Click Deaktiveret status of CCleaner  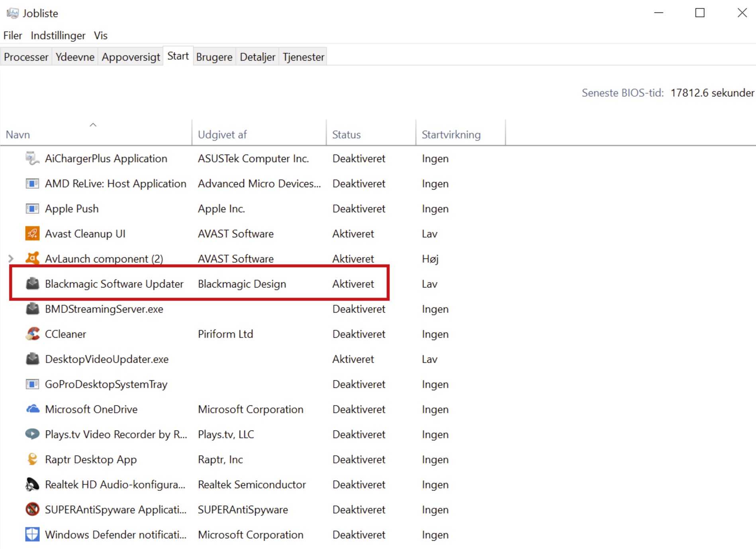359,334
